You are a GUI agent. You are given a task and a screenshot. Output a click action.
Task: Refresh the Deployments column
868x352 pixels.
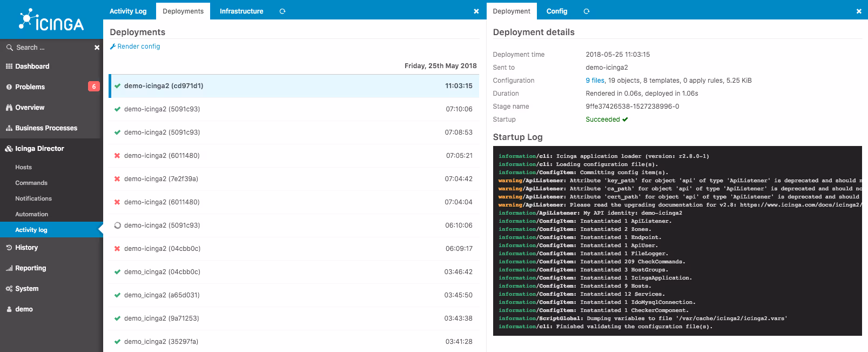[282, 11]
